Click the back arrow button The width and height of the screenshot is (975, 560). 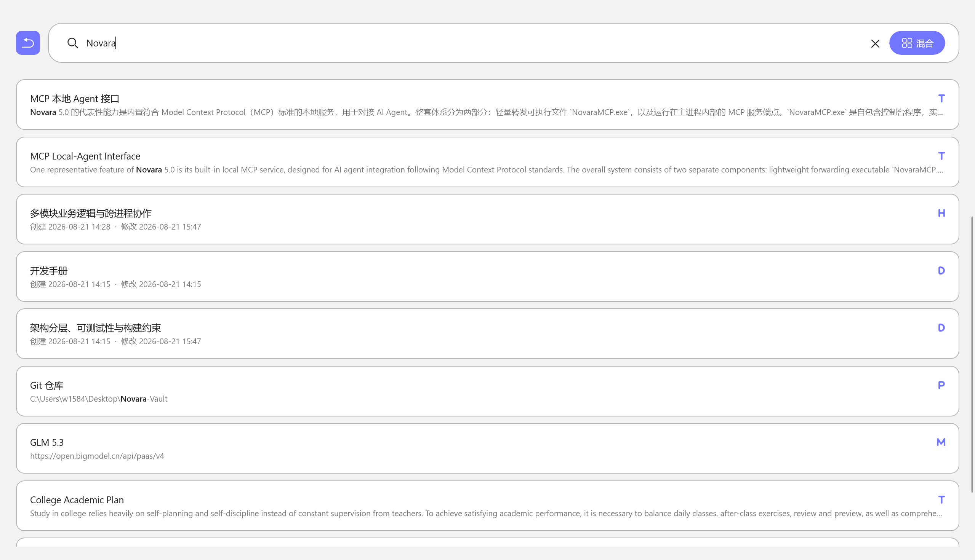(28, 43)
